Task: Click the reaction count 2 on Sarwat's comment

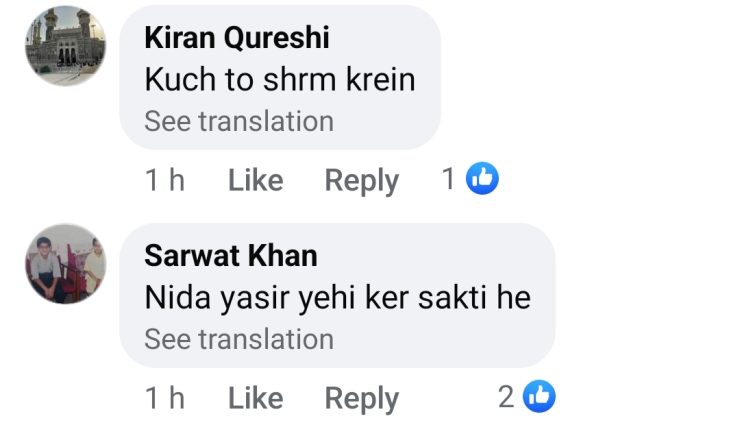Action: 507,398
